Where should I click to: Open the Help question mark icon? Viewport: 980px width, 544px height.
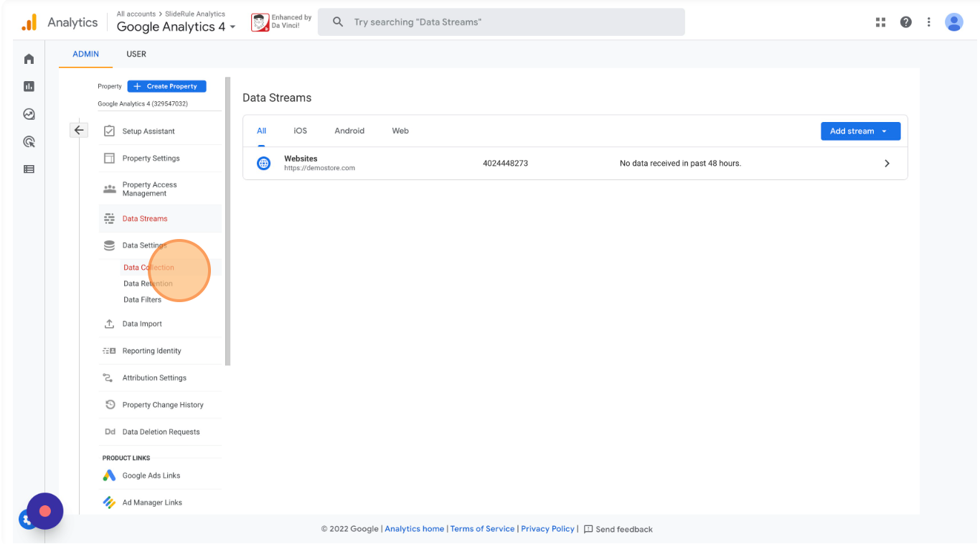click(x=905, y=22)
